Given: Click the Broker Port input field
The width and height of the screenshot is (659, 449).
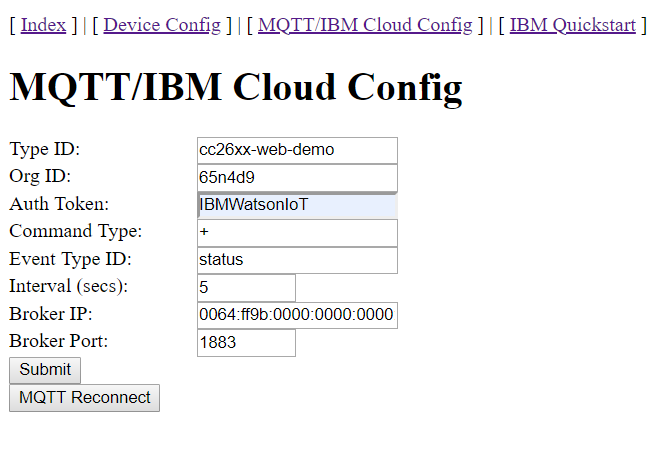Looking at the screenshot, I should 246,343.
